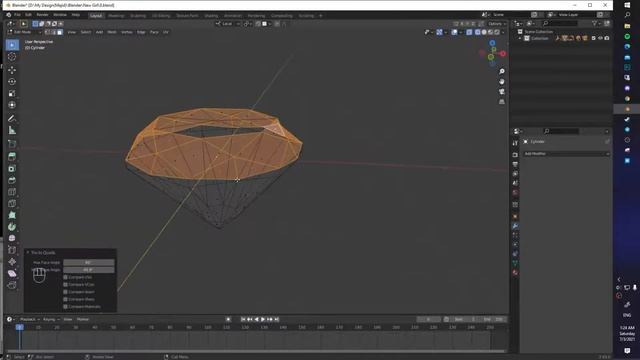Select the Poly Build tool

(x=12, y=215)
